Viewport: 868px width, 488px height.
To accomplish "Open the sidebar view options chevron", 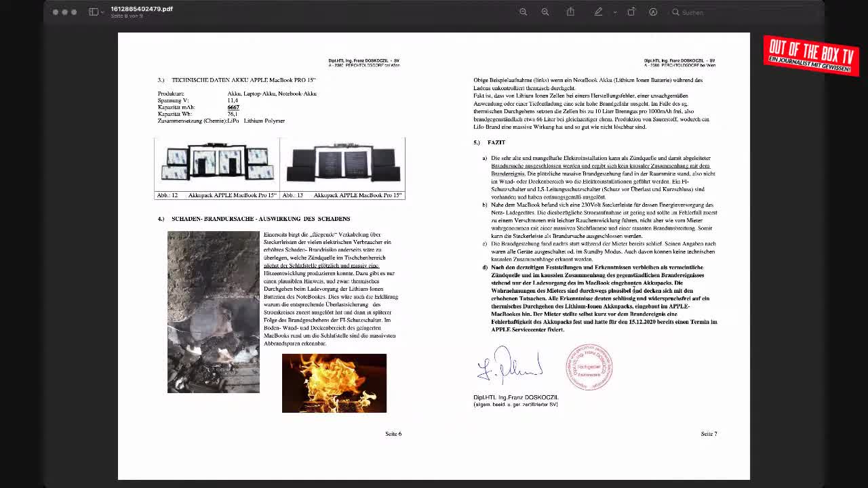I will pyautogui.click(x=102, y=12).
